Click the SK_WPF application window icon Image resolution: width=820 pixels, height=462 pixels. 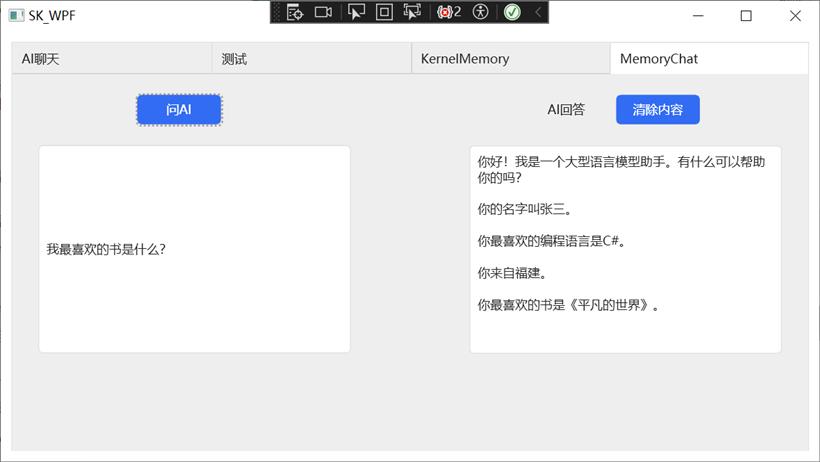coord(16,15)
